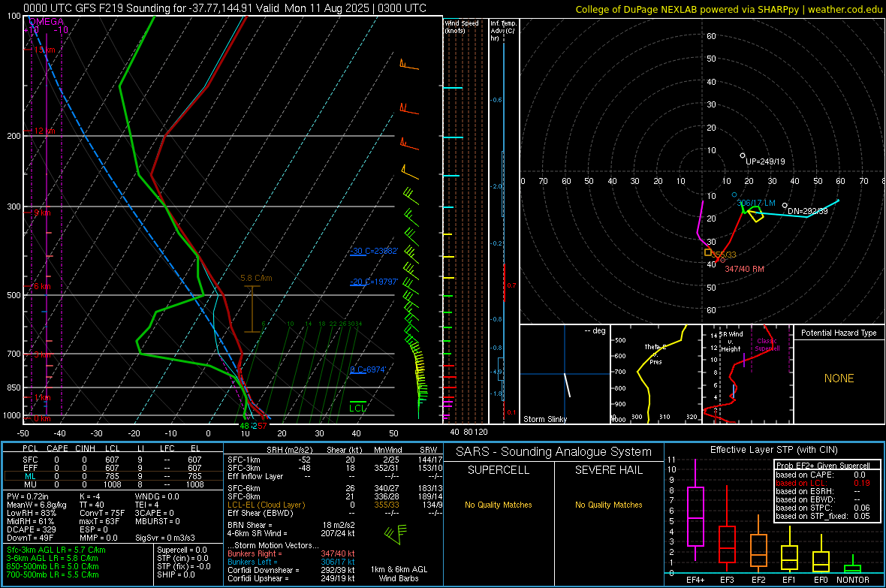Click the Prob EF2+ Given Supercell header
This screenshot has height=588, width=886.
coord(823,466)
